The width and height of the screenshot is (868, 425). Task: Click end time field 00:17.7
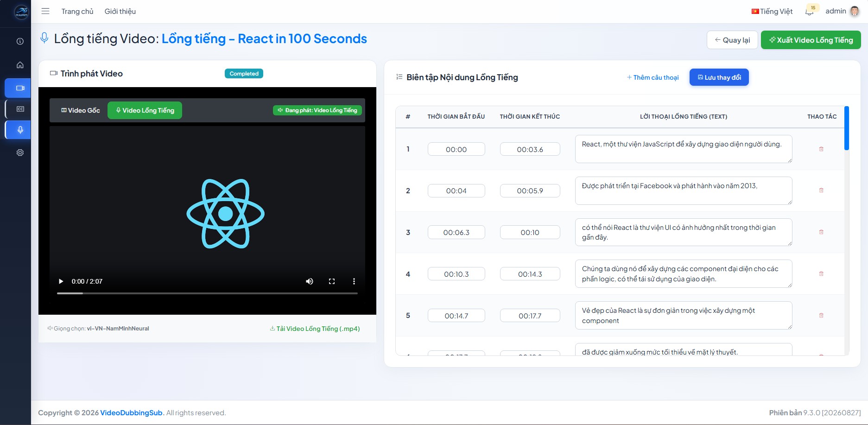click(530, 316)
